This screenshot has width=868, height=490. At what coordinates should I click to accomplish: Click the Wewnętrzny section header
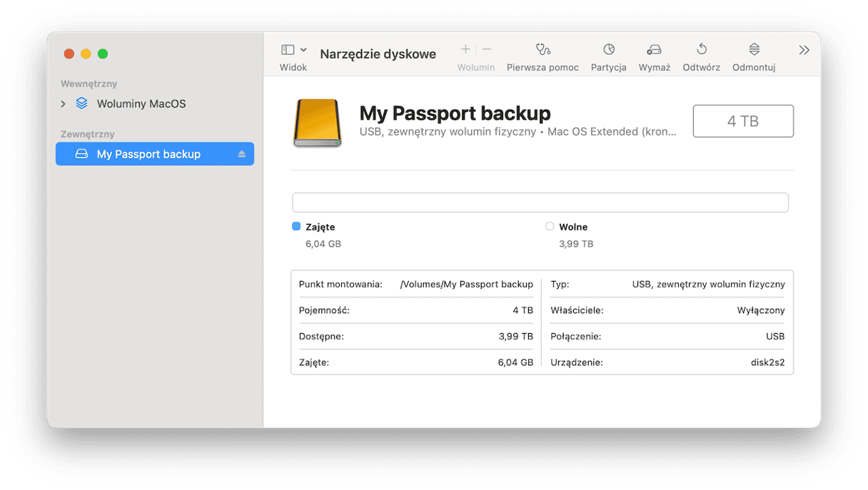(x=89, y=83)
